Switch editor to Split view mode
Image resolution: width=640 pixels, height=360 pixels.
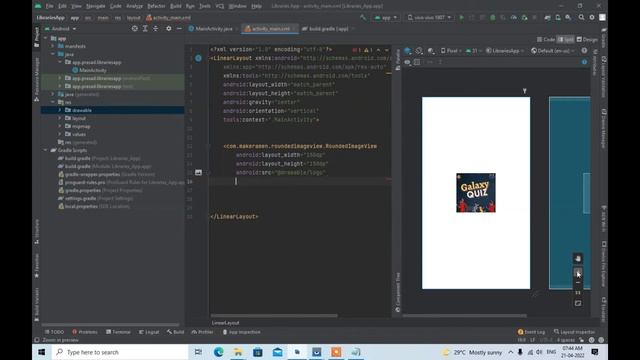(x=566, y=40)
